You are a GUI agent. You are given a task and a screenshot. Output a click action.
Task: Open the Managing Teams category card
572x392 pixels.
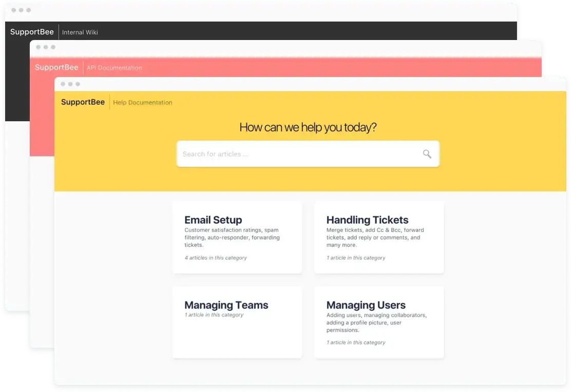[x=226, y=305]
